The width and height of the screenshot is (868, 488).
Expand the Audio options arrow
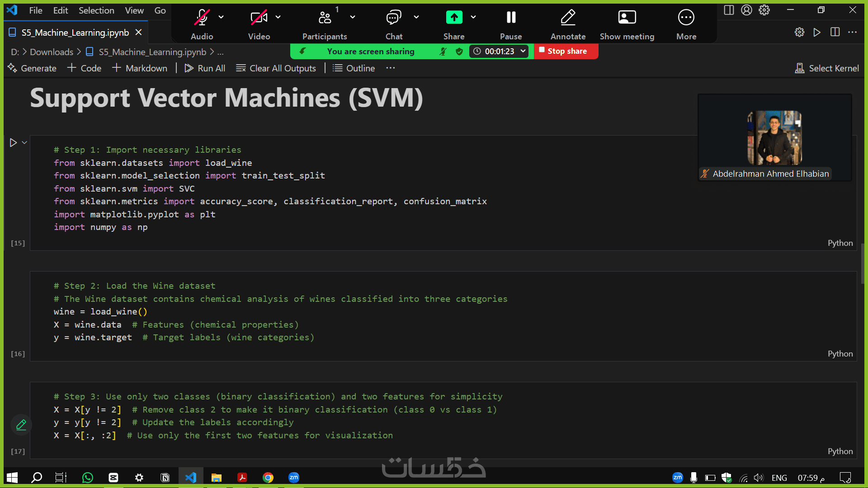221,17
